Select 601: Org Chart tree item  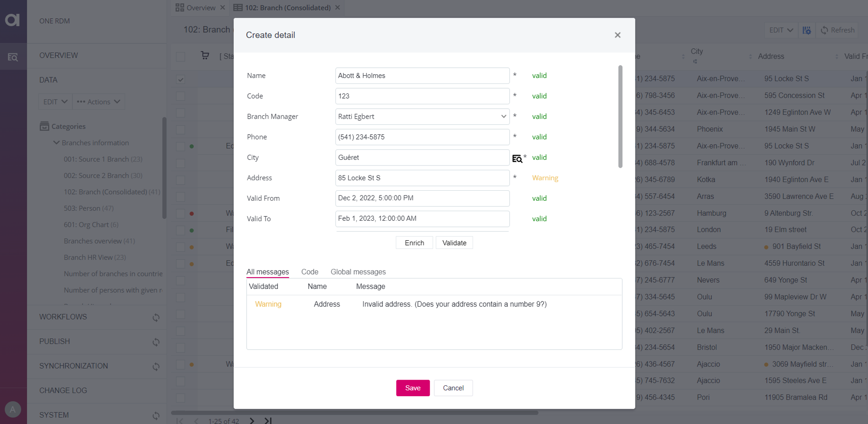[x=91, y=225]
